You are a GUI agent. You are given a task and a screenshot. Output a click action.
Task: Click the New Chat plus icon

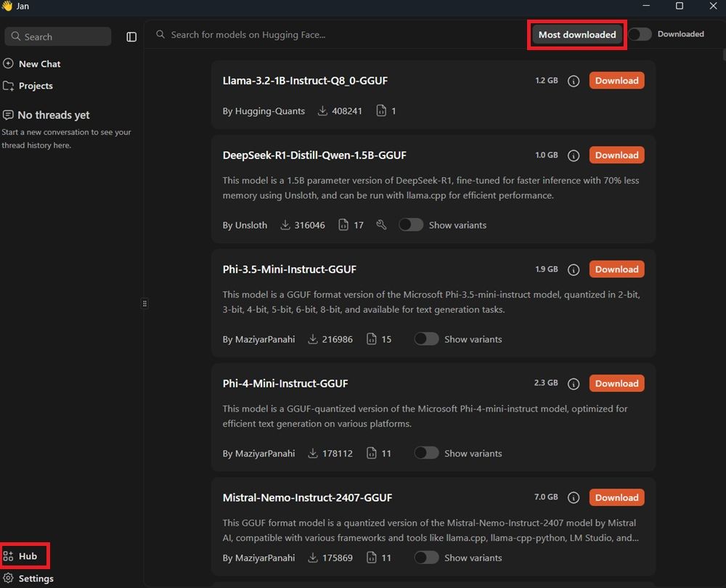coord(9,64)
